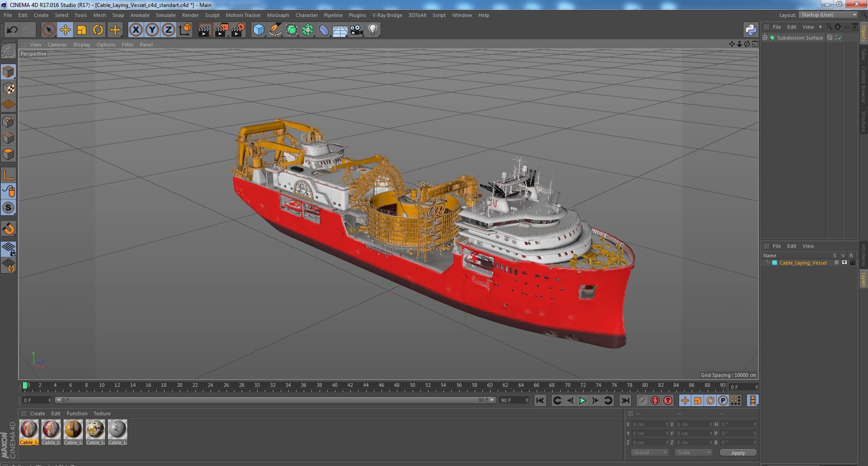
Task: Open the MoGraph menu
Action: (278, 15)
